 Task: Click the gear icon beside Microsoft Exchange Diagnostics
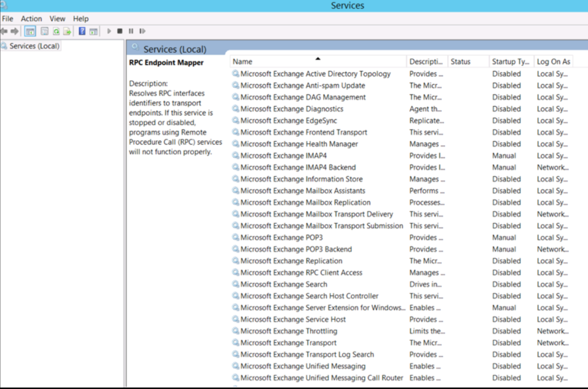click(x=236, y=109)
